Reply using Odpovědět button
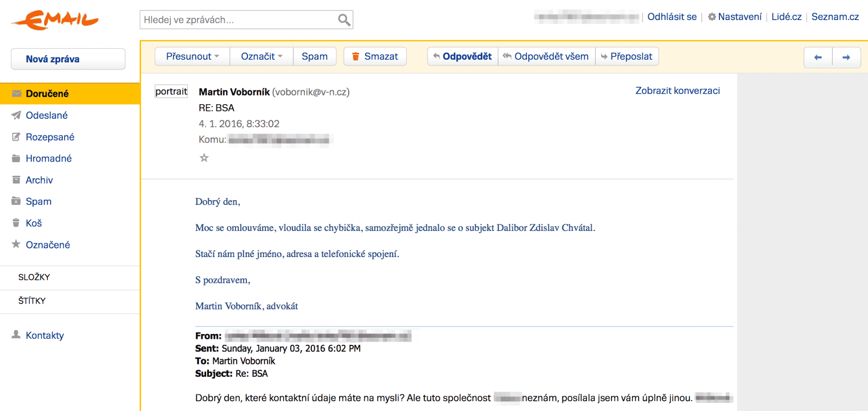The image size is (868, 411). [463, 56]
